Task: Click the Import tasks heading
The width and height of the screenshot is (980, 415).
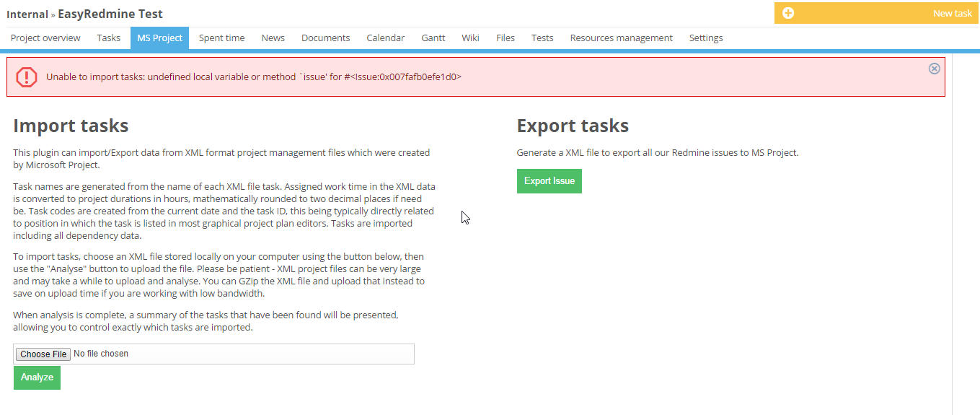Action: coord(71,126)
